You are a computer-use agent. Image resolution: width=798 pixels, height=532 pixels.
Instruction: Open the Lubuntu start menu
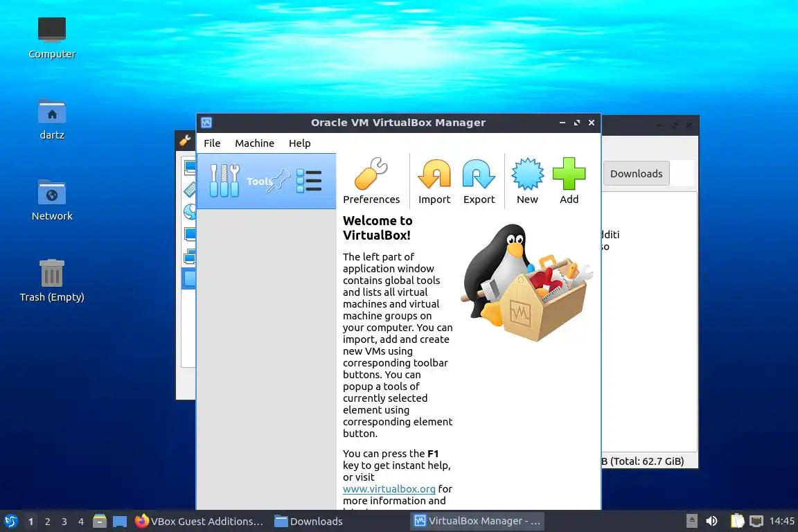tap(10, 521)
